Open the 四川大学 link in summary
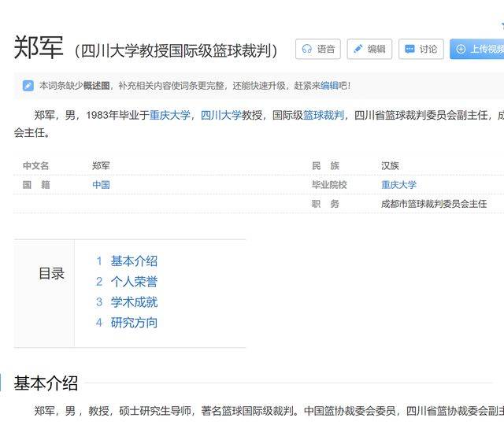Screen dimensions: 504x429 point(221,115)
